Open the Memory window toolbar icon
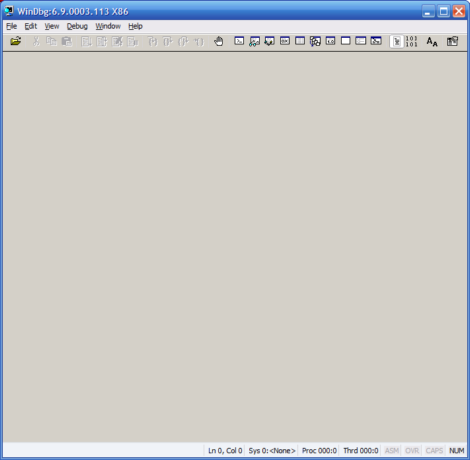The height and width of the screenshot is (460, 470). [x=300, y=41]
